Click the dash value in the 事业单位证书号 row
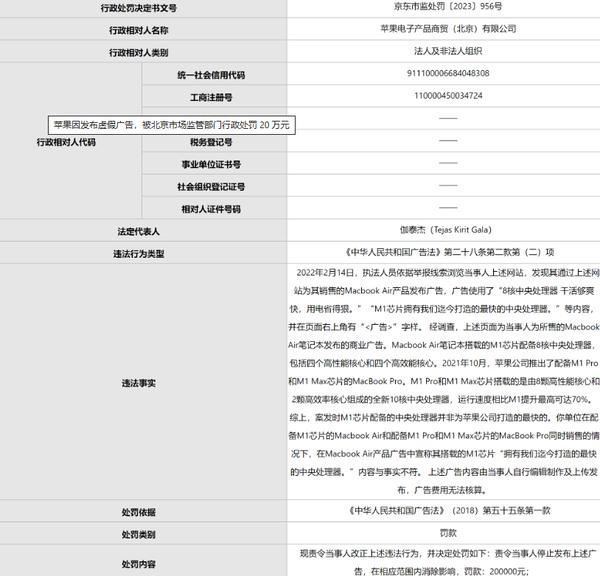 pos(448,163)
